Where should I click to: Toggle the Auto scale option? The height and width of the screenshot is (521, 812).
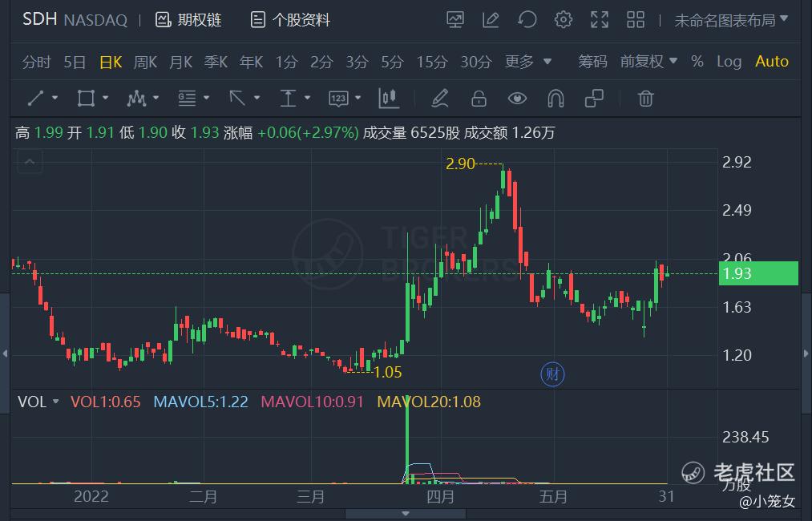(772, 62)
